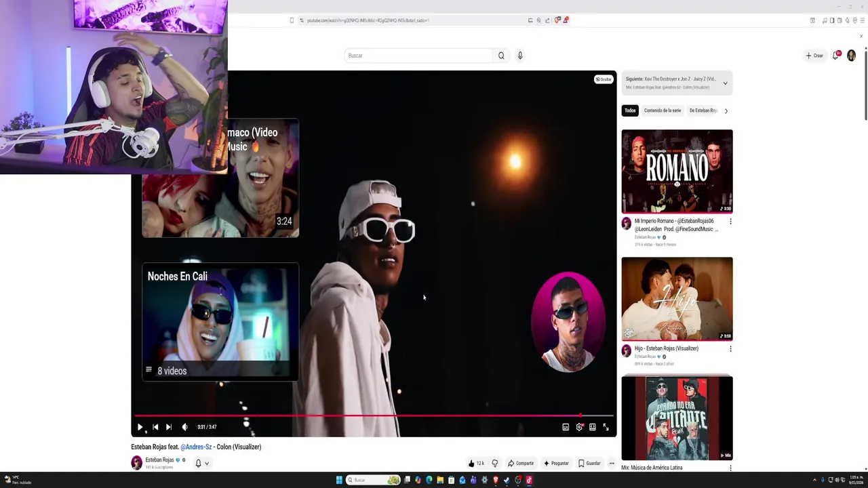
Task: Open more actions ellipsis below the video
Action: point(612,464)
